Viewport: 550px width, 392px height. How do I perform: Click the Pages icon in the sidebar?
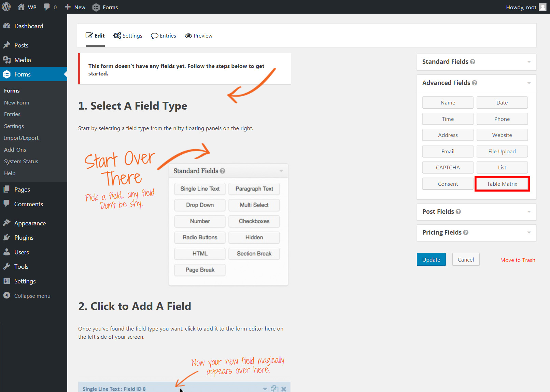coord(7,189)
